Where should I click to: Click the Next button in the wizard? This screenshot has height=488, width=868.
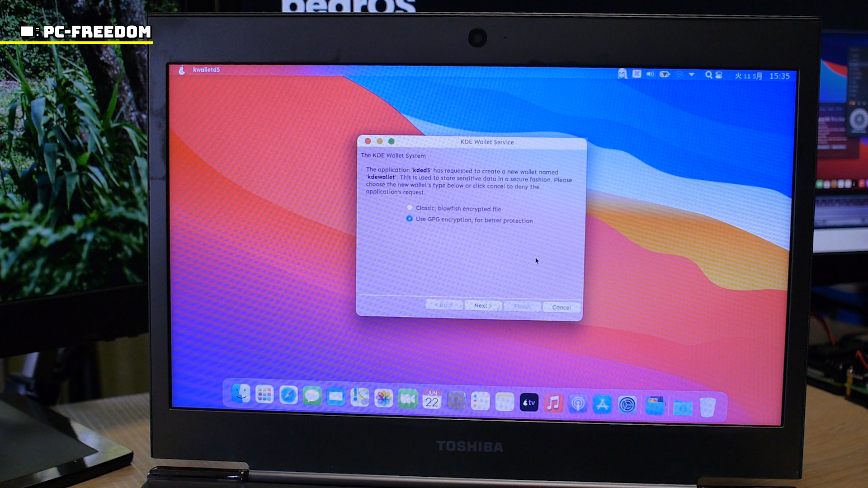(x=483, y=306)
